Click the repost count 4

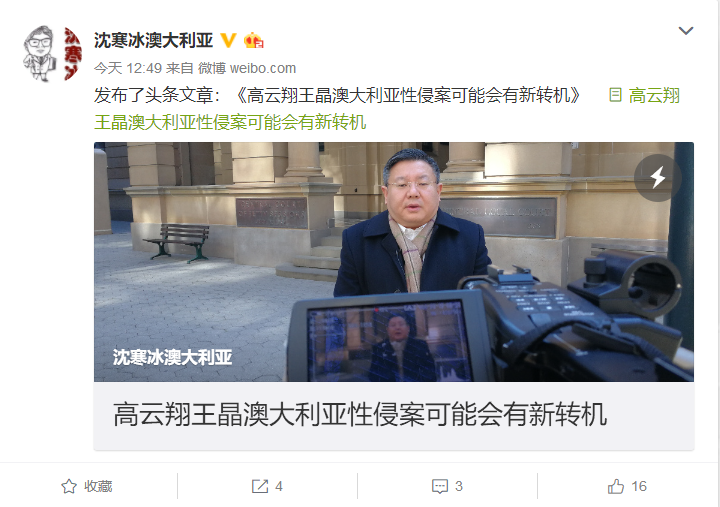tap(279, 486)
